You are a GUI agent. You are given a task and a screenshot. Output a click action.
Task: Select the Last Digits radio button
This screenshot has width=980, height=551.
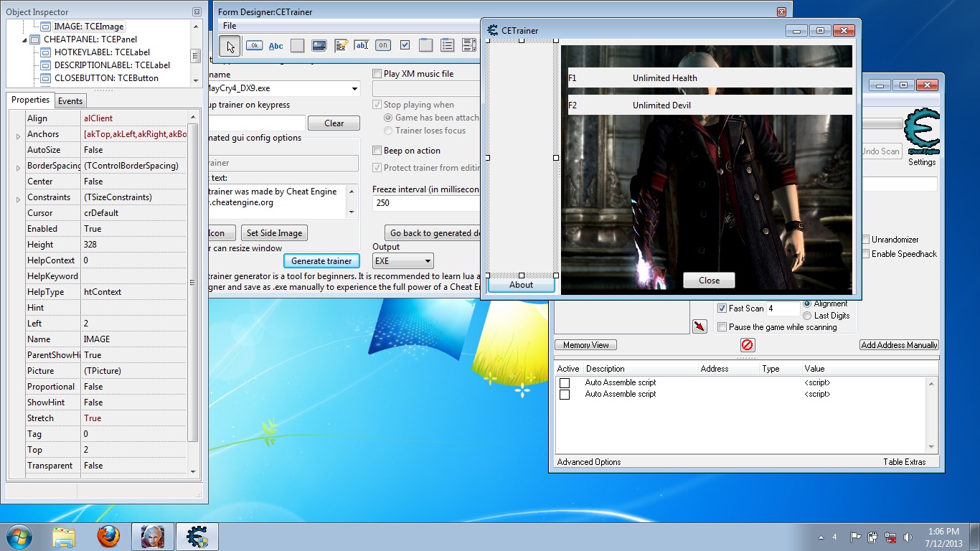coord(807,316)
